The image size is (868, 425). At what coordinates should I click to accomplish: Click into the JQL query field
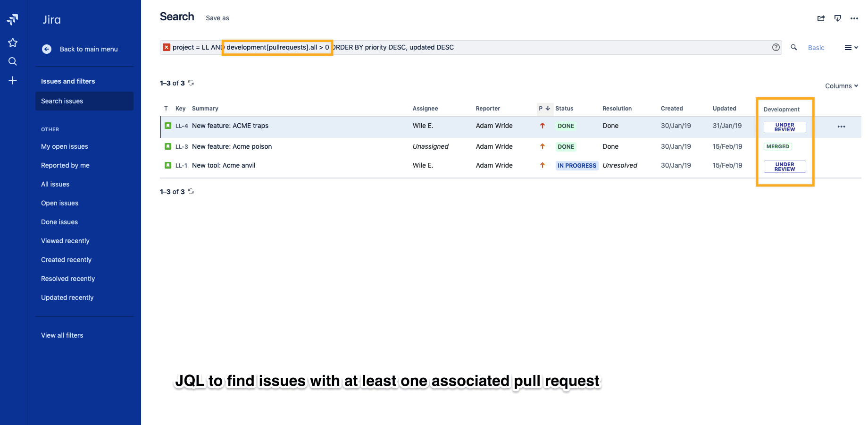pyautogui.click(x=470, y=47)
